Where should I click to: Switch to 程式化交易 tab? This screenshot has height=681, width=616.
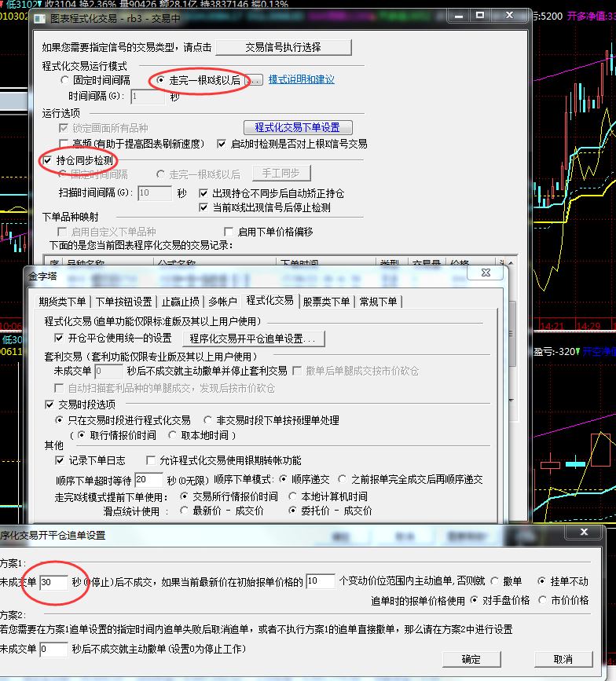point(269,300)
